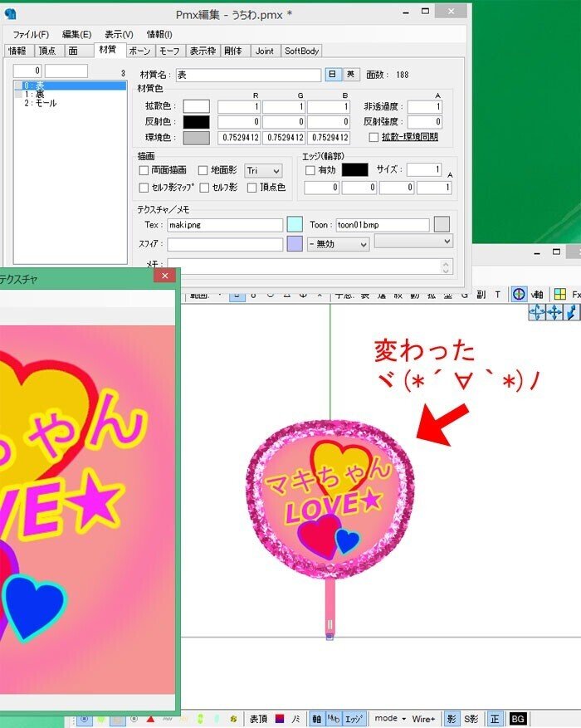The width and height of the screenshot is (581, 728).
Task: Toggle the 軸 axis display button
Action: tap(316, 719)
